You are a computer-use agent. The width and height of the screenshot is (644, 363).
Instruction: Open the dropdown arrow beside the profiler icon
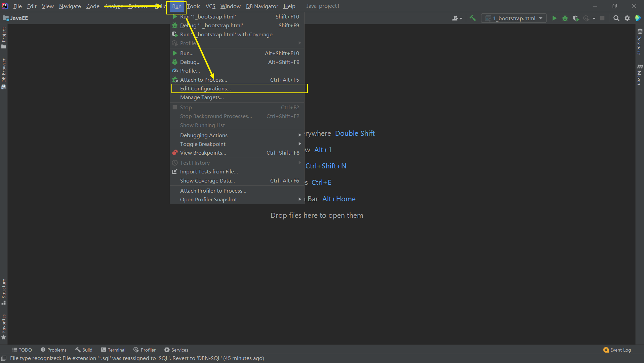[594, 18]
